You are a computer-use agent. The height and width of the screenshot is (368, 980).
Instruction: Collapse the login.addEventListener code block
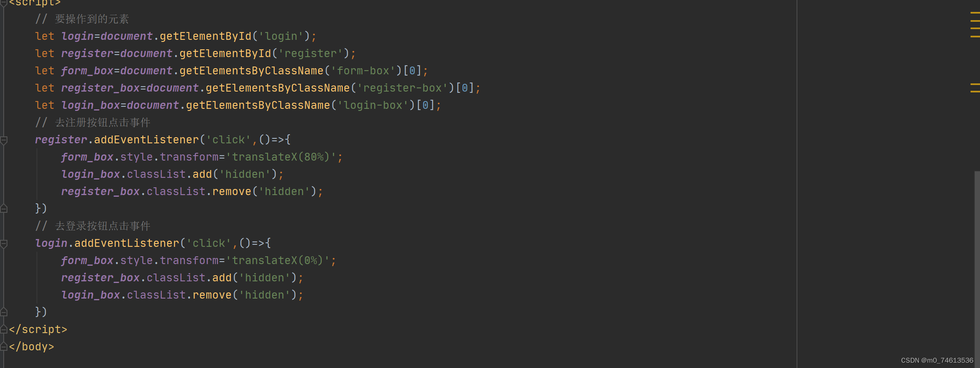pyautogui.click(x=4, y=244)
